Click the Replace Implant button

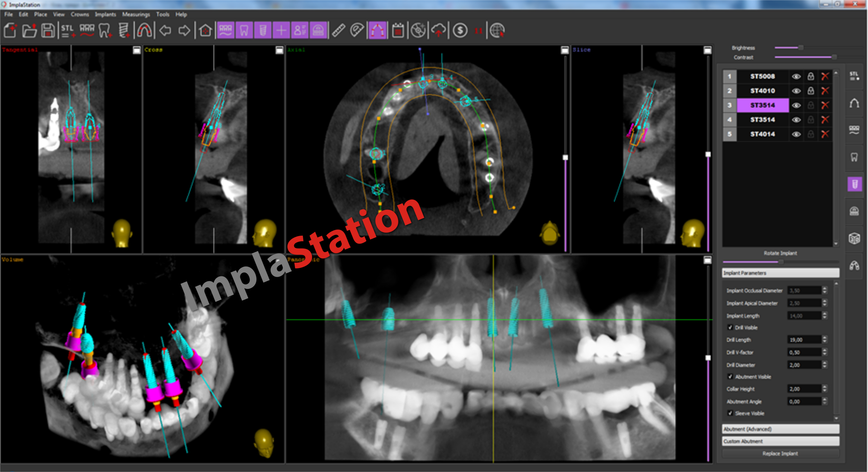click(780, 454)
